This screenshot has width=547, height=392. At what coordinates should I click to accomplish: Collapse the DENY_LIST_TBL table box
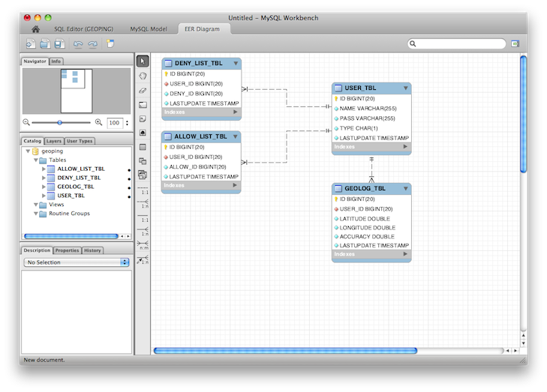(236, 64)
